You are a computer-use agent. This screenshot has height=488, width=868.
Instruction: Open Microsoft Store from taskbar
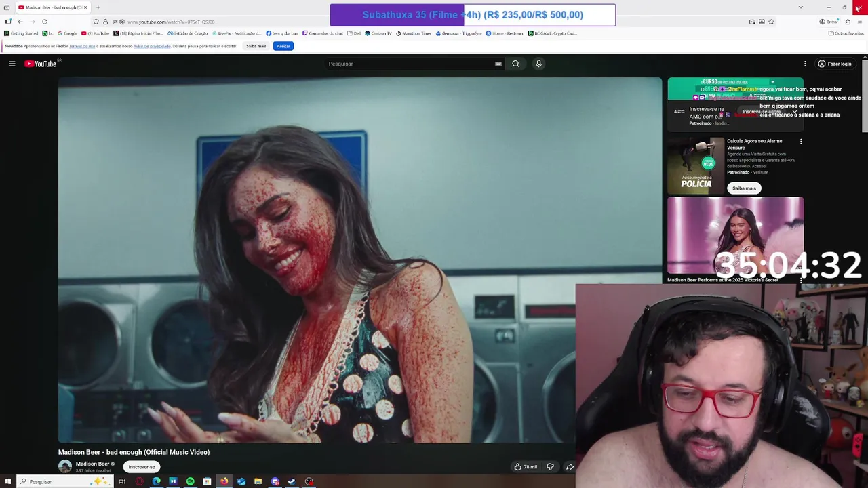pos(207,481)
